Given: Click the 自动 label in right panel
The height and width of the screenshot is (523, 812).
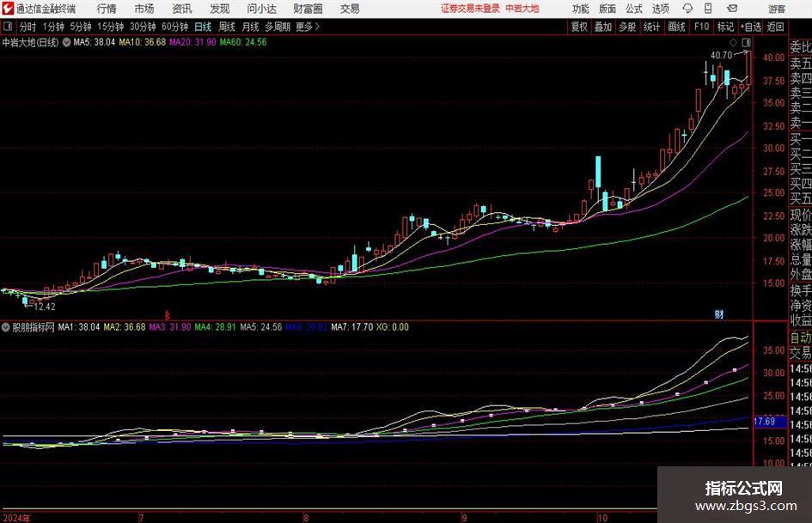Looking at the screenshot, I should (801, 338).
